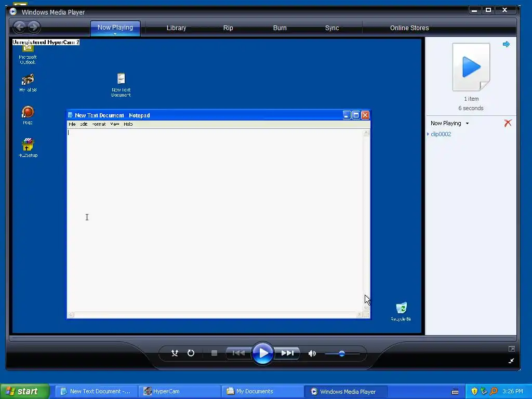Click the My ... desktop icon below Outlook
The height and width of the screenshot is (399, 532).
click(x=28, y=83)
